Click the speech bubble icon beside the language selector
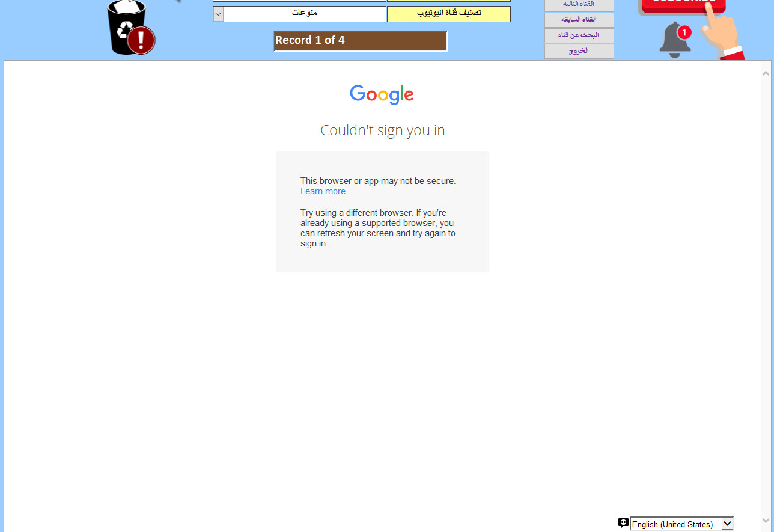This screenshot has width=774, height=532. [x=623, y=524]
